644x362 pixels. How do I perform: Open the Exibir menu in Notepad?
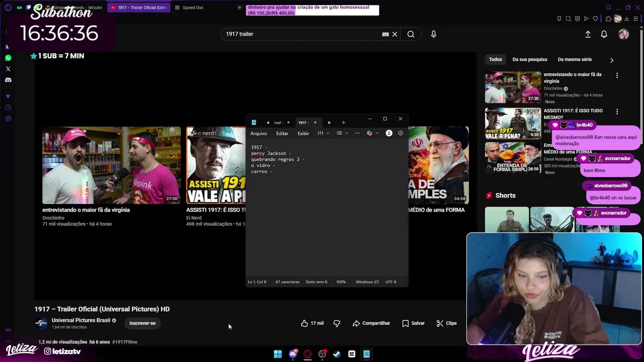coord(303,133)
